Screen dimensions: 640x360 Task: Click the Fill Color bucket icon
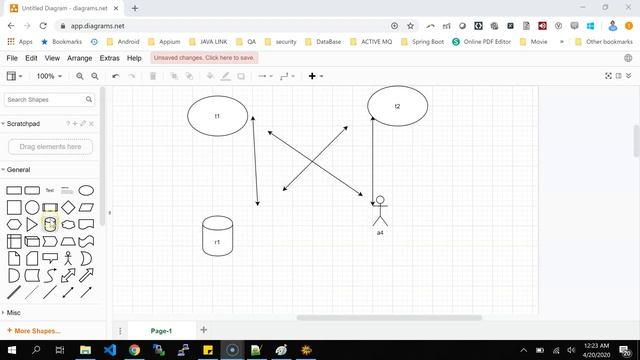pyautogui.click(x=210, y=76)
